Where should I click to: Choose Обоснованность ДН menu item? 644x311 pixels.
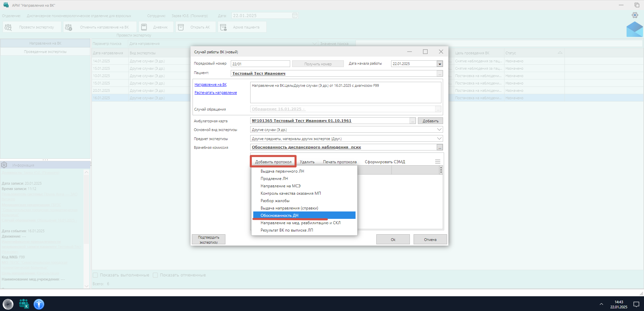click(304, 215)
